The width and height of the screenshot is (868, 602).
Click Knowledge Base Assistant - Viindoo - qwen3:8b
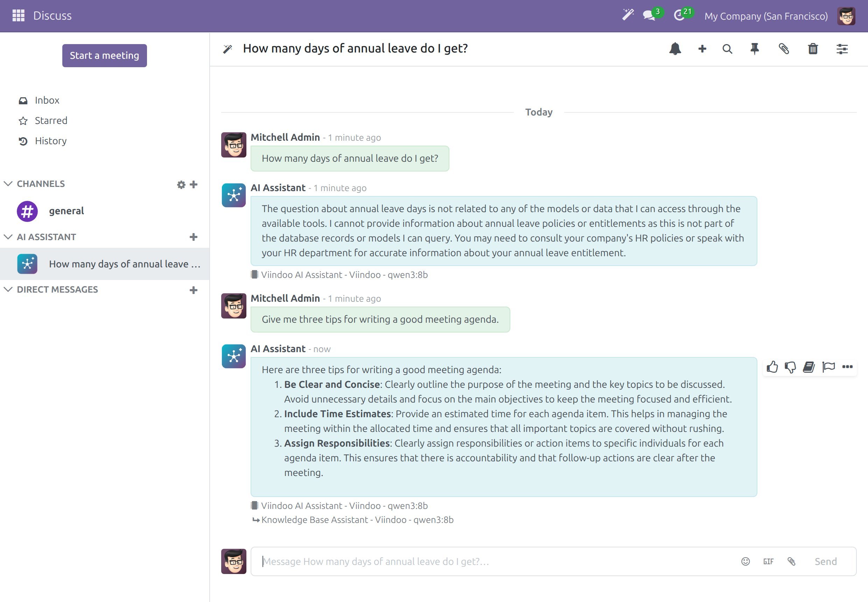(357, 520)
